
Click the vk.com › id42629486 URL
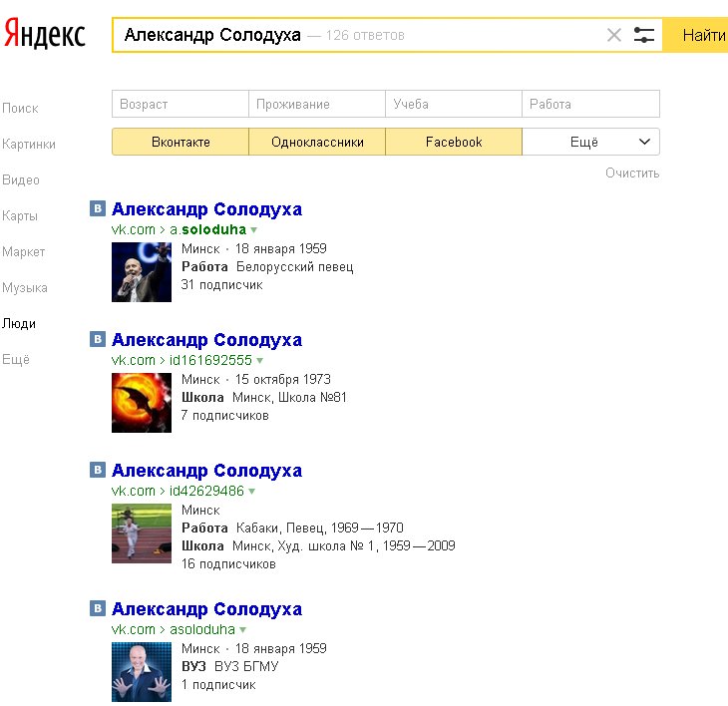[178, 491]
